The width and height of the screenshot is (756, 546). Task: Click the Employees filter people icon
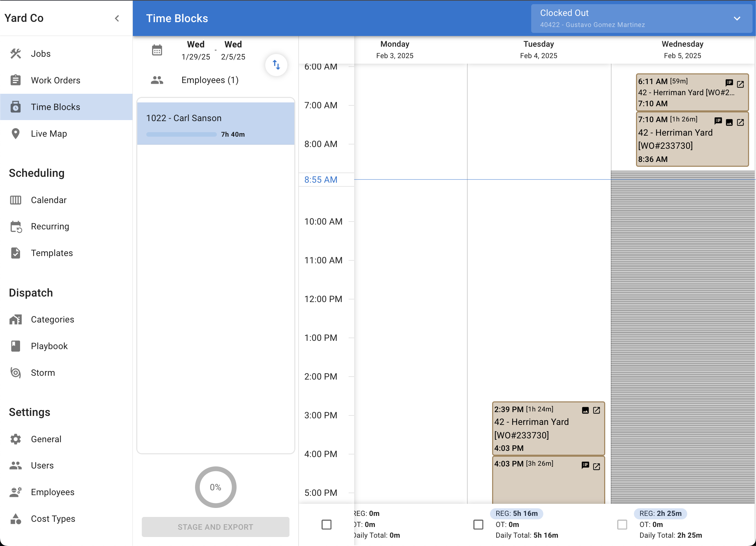(x=157, y=80)
